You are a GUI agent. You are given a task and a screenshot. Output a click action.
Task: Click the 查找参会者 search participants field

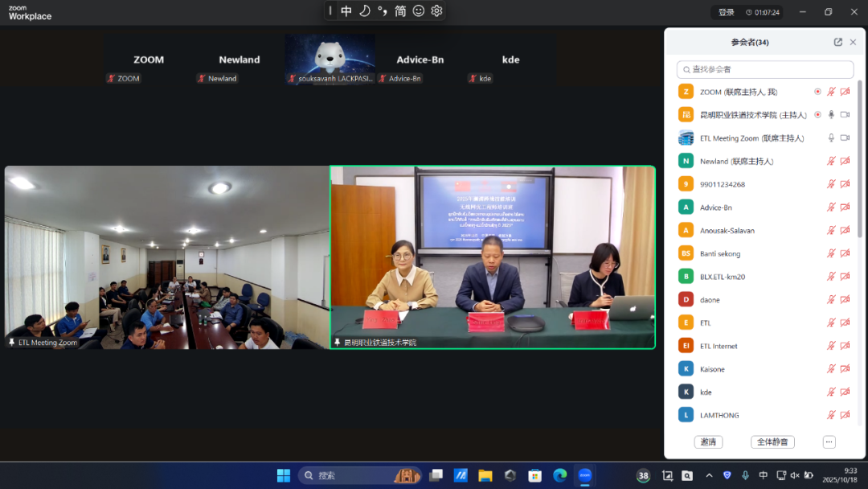[765, 70]
